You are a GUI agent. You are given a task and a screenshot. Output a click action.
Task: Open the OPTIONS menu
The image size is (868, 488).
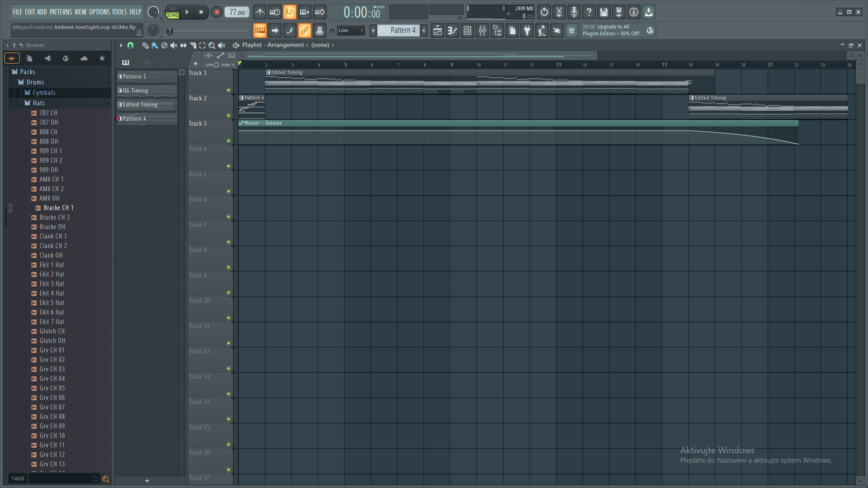pyautogui.click(x=99, y=12)
